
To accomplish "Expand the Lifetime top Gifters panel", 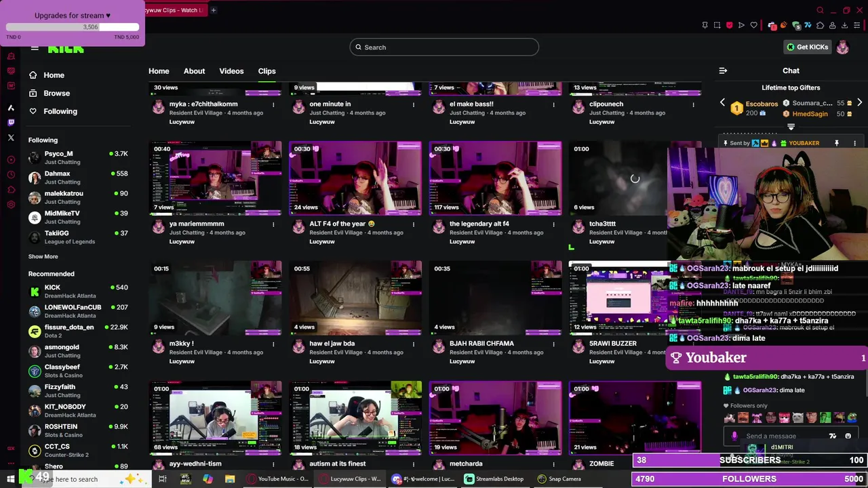I will (x=791, y=127).
